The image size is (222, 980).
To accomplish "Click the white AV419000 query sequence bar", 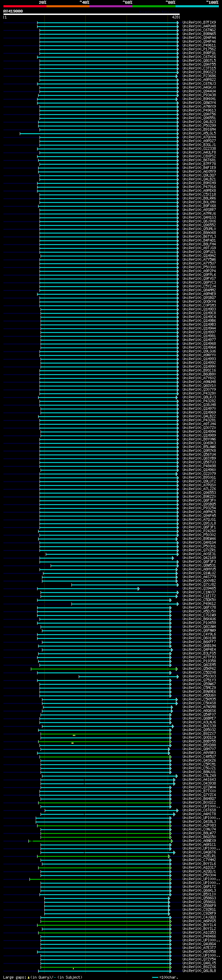I will tap(92, 14).
